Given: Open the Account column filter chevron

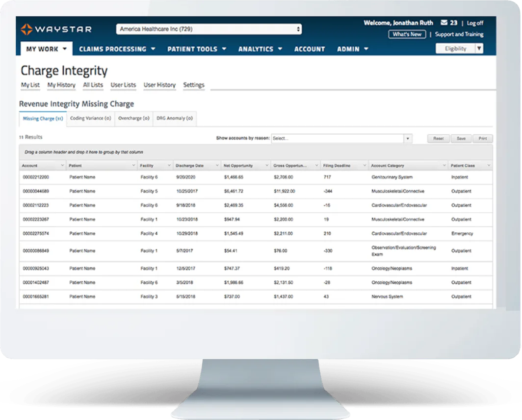Looking at the screenshot, I should 62,165.
